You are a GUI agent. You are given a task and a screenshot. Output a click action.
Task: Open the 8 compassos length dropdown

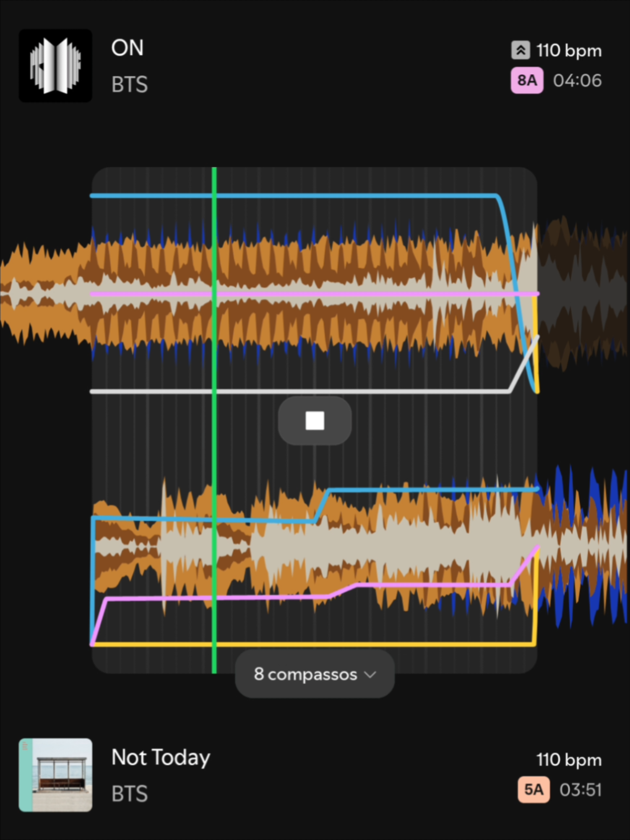315,674
